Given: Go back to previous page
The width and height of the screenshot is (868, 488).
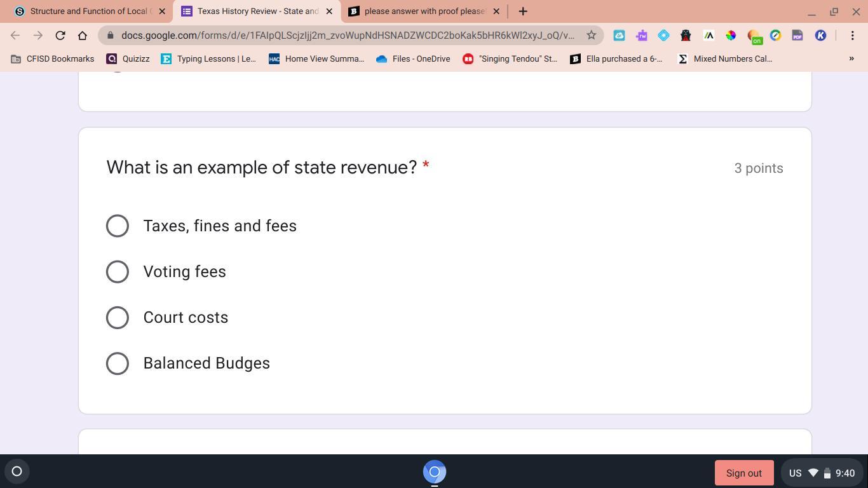Looking at the screenshot, I should pyautogui.click(x=15, y=36).
